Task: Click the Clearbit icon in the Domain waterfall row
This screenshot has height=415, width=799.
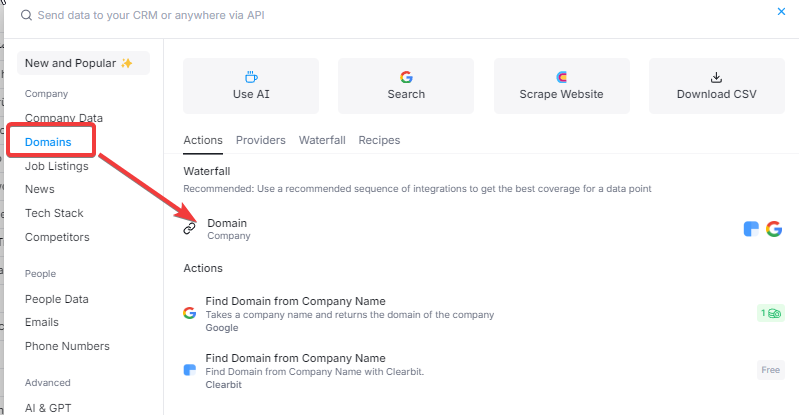Action: [752, 229]
